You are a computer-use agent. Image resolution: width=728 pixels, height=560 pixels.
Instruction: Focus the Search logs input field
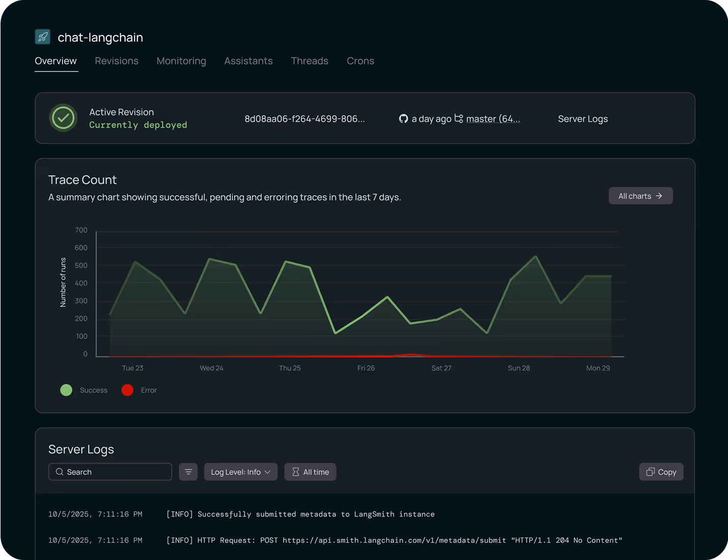click(110, 472)
